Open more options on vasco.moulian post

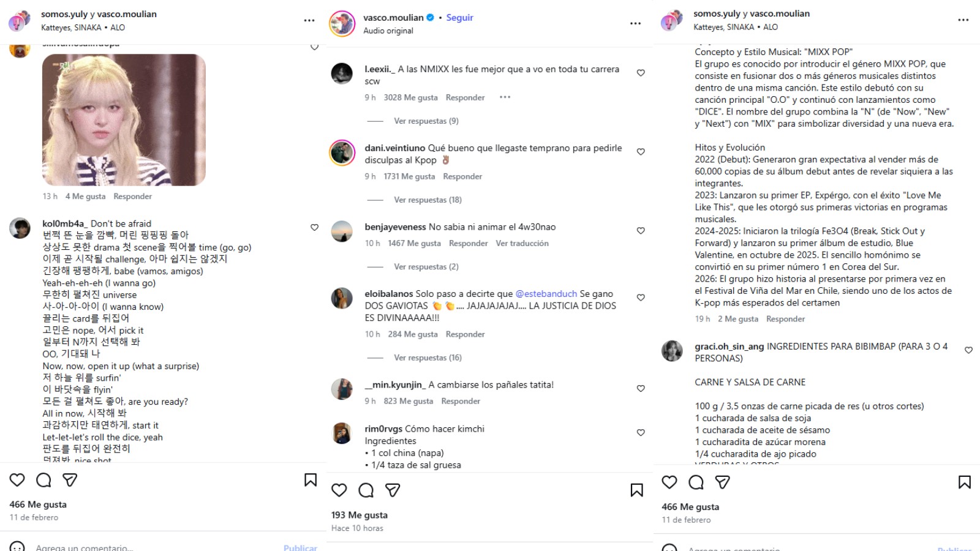tap(635, 23)
